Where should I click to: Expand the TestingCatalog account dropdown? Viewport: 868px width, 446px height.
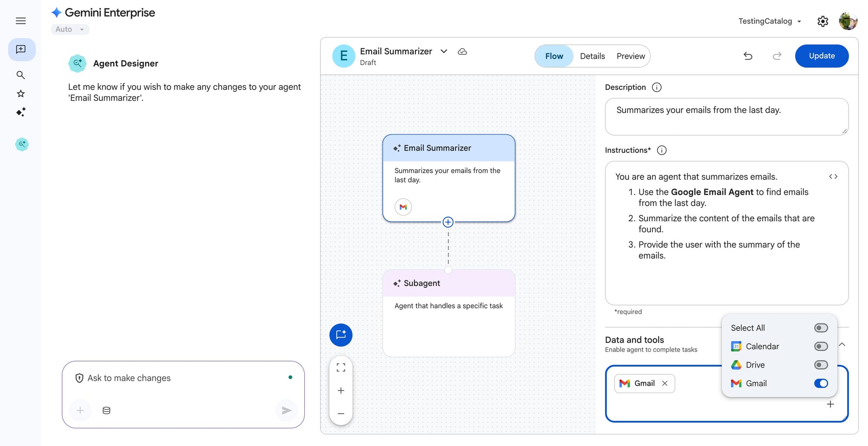[x=769, y=21]
